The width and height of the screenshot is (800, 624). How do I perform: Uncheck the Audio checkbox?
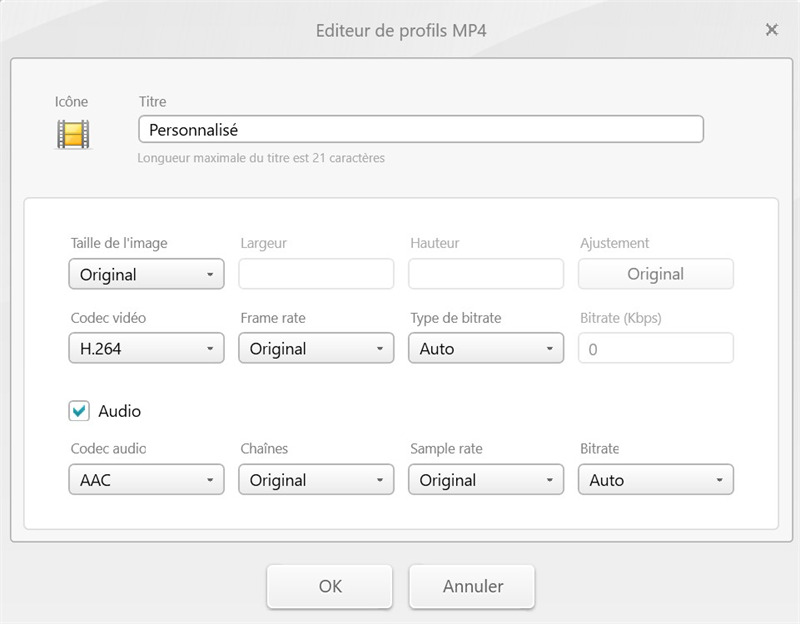click(79, 411)
